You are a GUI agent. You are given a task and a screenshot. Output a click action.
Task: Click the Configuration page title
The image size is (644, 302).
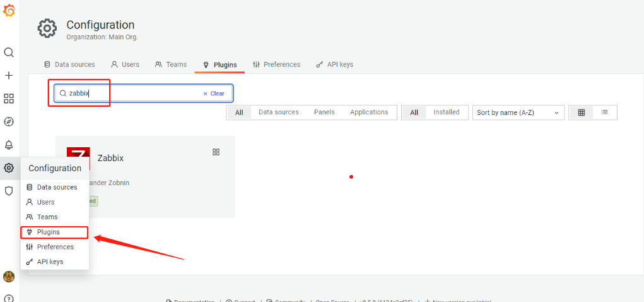pos(100,25)
